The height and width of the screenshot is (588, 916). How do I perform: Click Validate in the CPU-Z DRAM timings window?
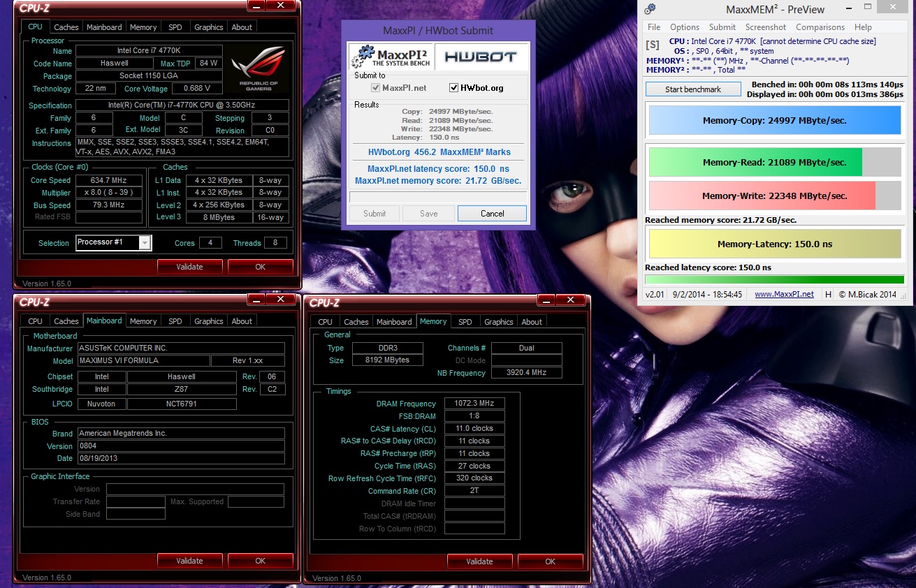(479, 561)
